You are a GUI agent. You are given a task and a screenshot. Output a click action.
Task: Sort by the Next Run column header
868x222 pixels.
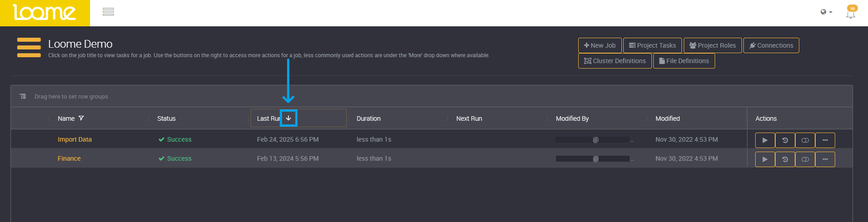click(x=469, y=118)
